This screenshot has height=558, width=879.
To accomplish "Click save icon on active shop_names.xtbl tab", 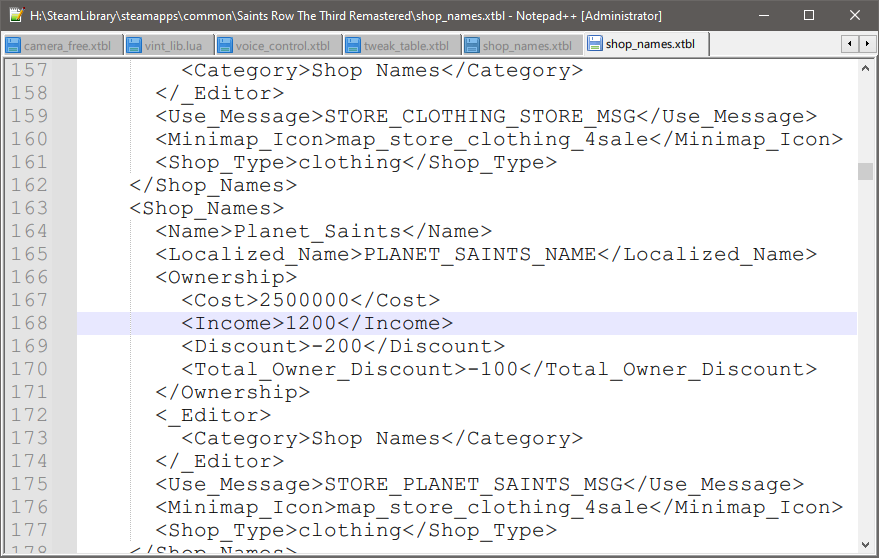I will click(595, 44).
